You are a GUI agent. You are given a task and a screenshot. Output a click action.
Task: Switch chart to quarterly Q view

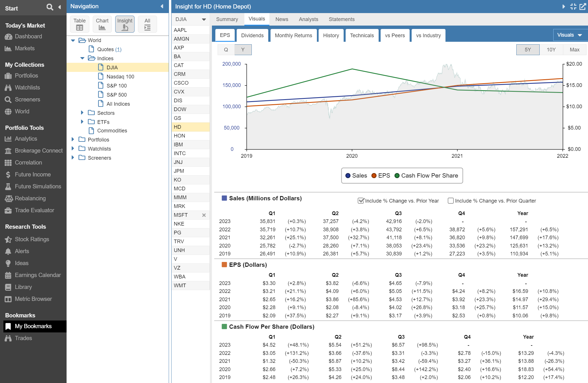click(x=226, y=50)
